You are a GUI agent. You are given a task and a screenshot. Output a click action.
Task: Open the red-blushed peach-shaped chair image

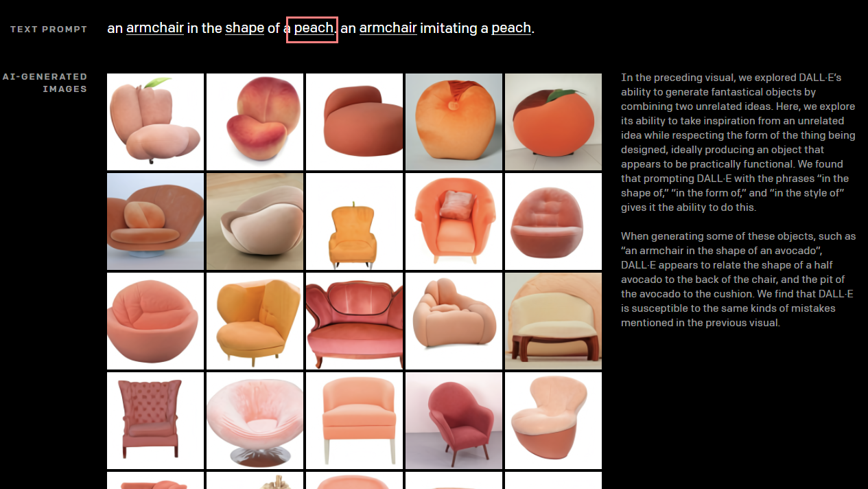coord(255,122)
